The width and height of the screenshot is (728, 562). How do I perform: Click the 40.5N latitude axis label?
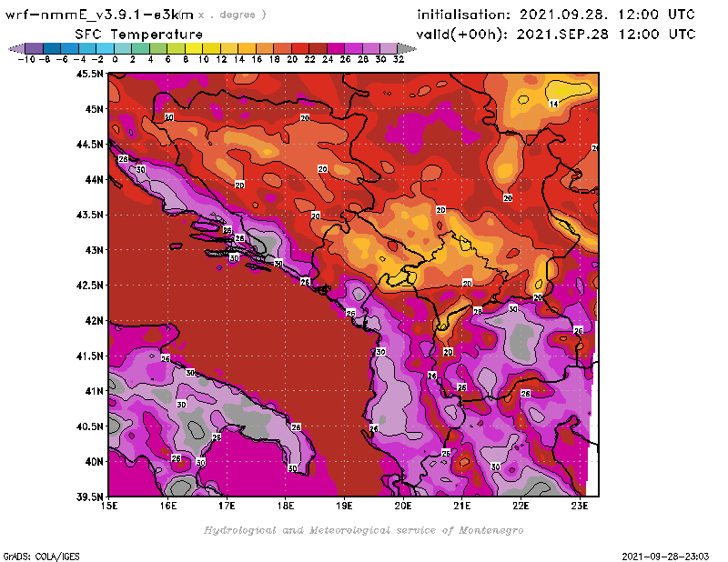click(89, 427)
